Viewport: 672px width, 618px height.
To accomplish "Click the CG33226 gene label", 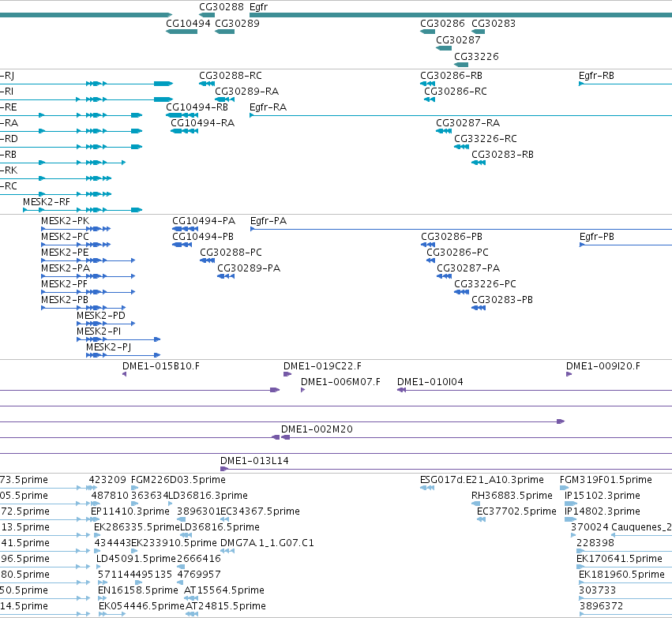I will (x=476, y=57).
